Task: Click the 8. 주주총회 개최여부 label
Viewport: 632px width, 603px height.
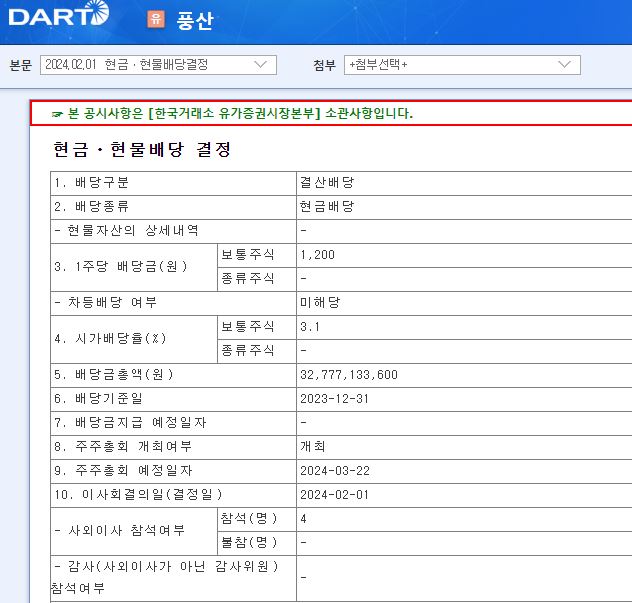Action: (x=123, y=447)
